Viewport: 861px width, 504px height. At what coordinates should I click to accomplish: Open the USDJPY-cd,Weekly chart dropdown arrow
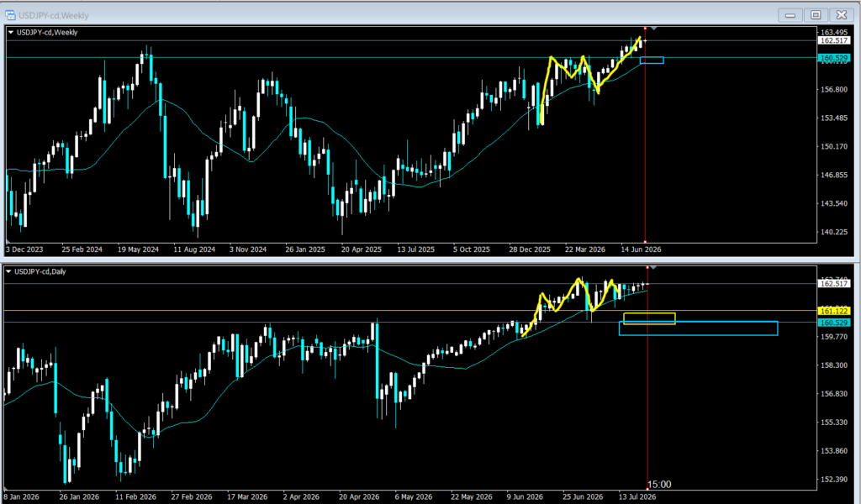tap(10, 33)
